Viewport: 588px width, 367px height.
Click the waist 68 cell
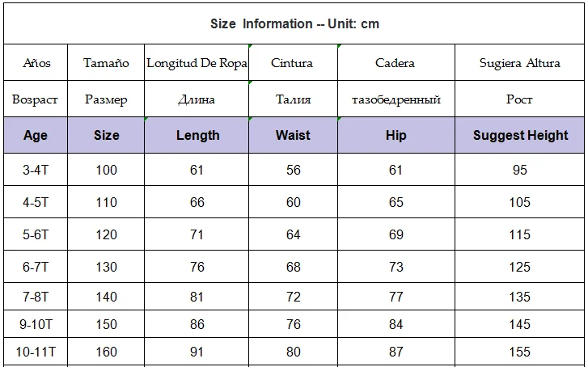click(294, 267)
